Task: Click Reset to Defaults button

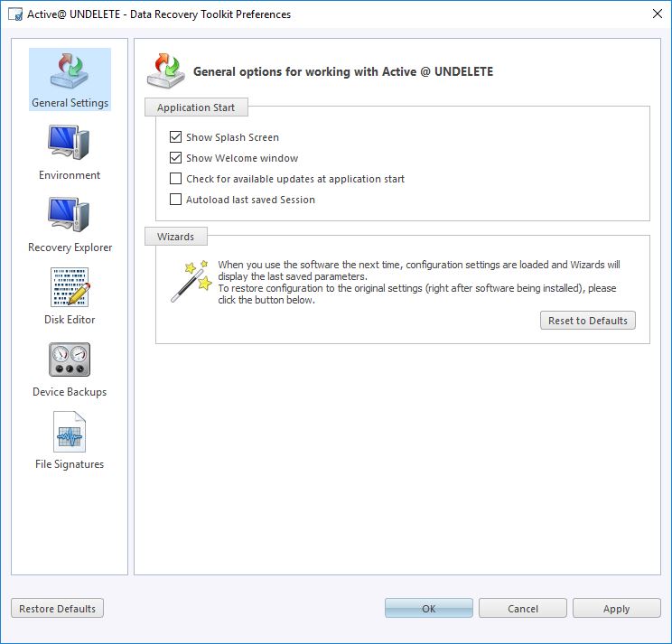Action: click(588, 321)
